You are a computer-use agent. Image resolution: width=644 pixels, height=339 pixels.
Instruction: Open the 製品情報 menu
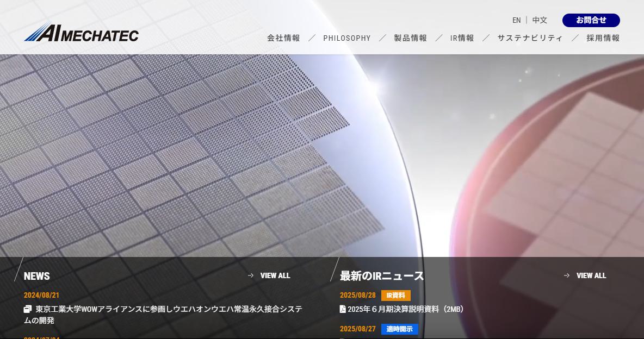410,38
